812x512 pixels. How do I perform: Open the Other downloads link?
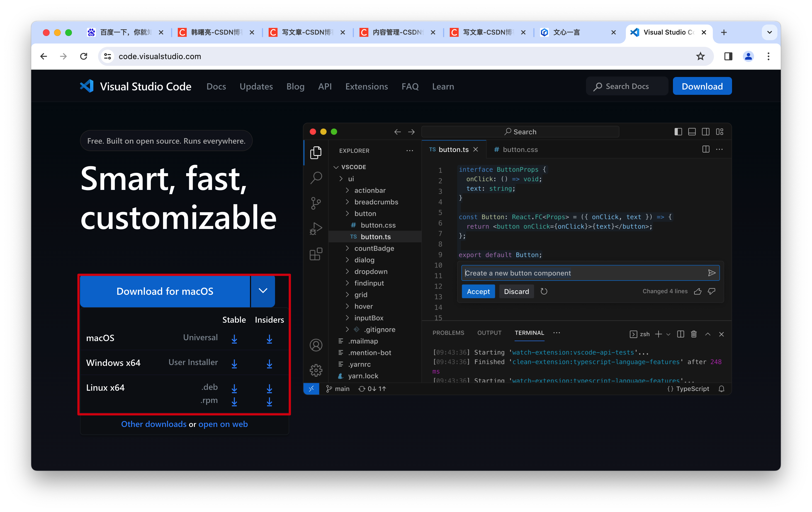154,424
